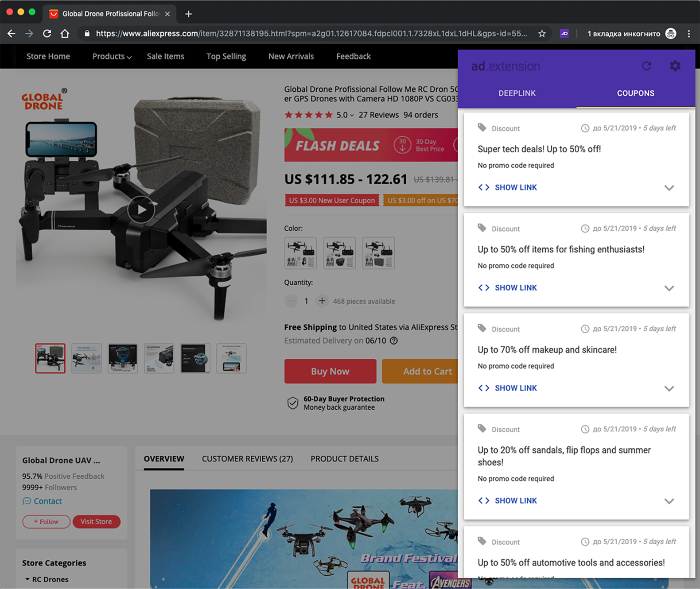Open the PRODUCT DETAILS tab
This screenshot has height=589, width=700.
(344, 459)
